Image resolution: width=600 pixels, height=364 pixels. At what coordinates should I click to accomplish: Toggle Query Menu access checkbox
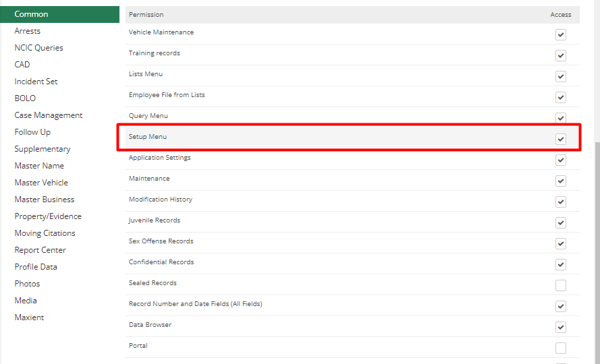pyautogui.click(x=561, y=118)
